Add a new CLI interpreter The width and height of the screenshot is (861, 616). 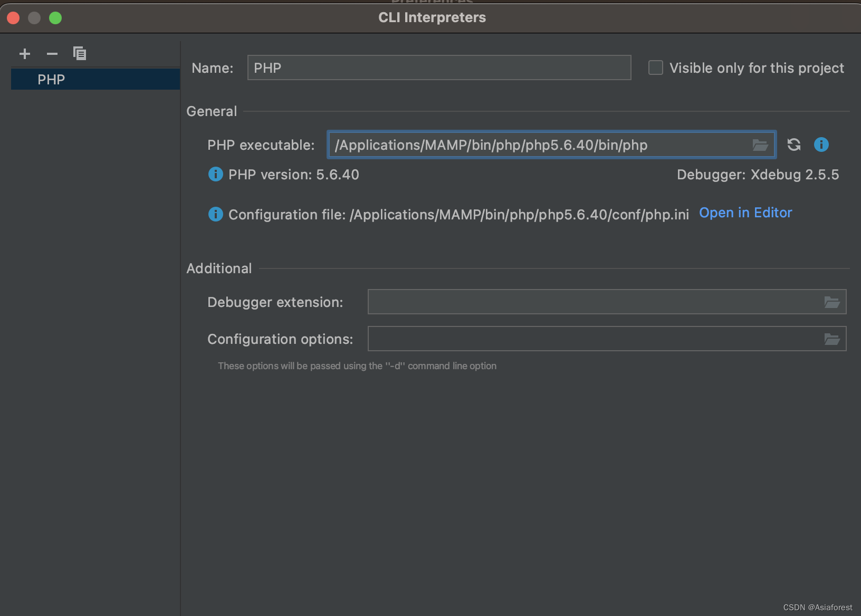(25, 53)
